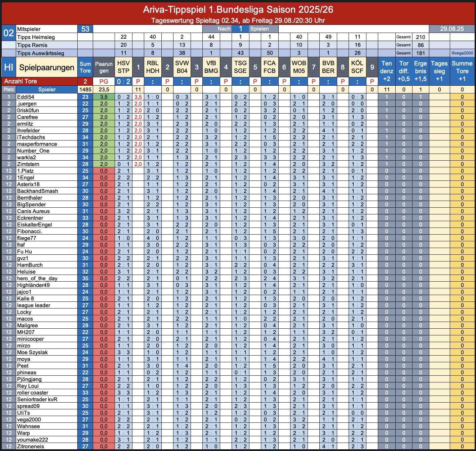Select the 'VfB BMG' match header
This screenshot has width=476, height=451.
coord(211,67)
